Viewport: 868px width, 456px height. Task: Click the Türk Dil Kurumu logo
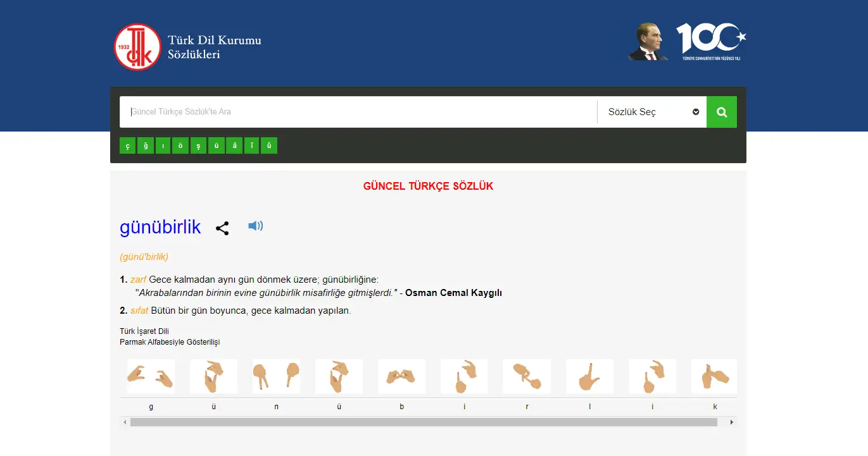[x=137, y=47]
